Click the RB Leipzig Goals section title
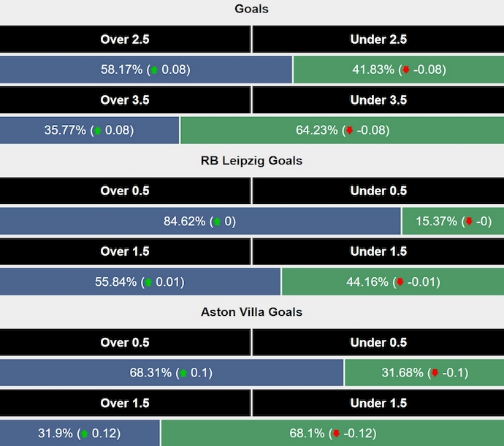 (251, 161)
